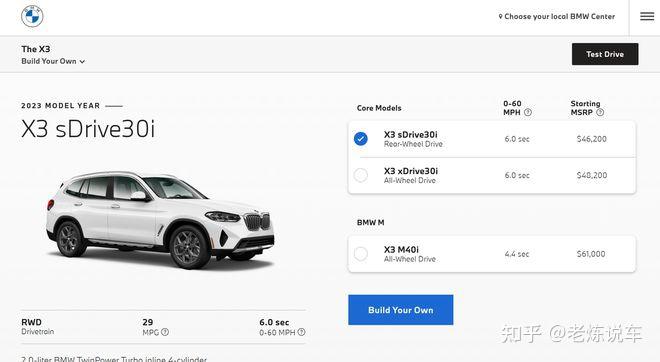Image resolution: width=660 pixels, height=362 pixels.
Task: Open Choose your local BMW Center link
Action: point(559,16)
